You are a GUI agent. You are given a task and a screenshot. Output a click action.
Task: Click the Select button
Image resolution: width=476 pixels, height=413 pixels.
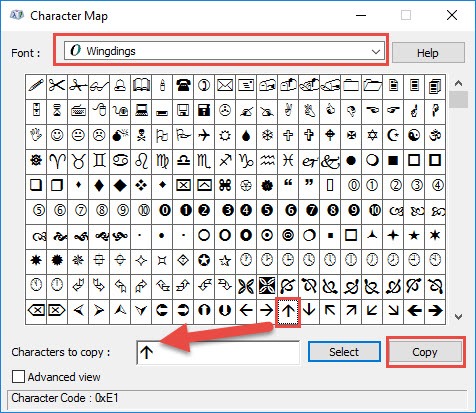point(344,352)
